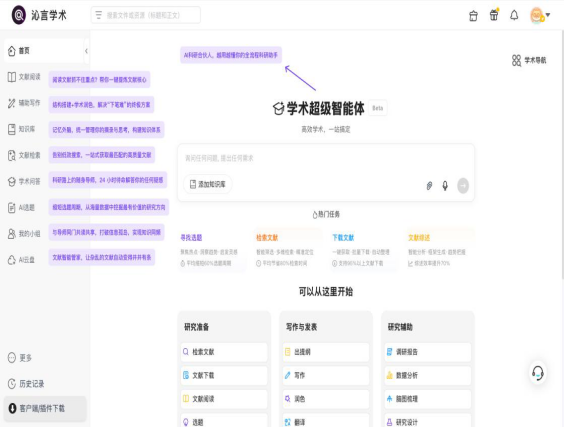Focus the top search input field
The height and width of the screenshot is (428, 565).
(146, 15)
